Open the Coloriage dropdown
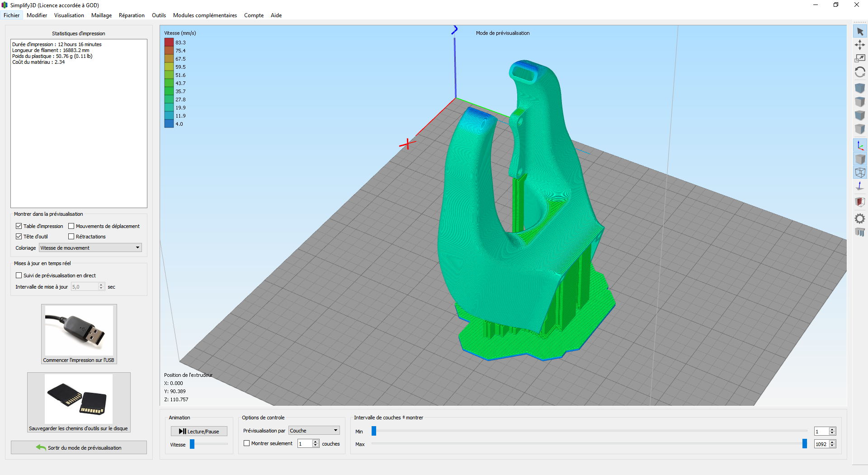 click(90, 247)
